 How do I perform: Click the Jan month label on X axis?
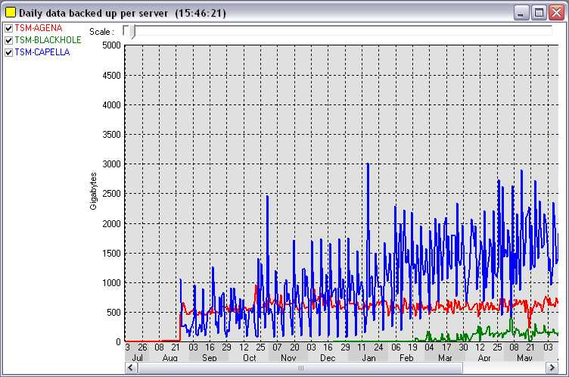pos(368,357)
